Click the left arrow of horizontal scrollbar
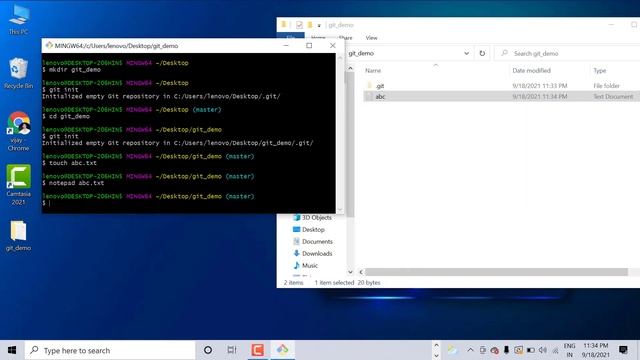640x360 pixels. coord(360,272)
